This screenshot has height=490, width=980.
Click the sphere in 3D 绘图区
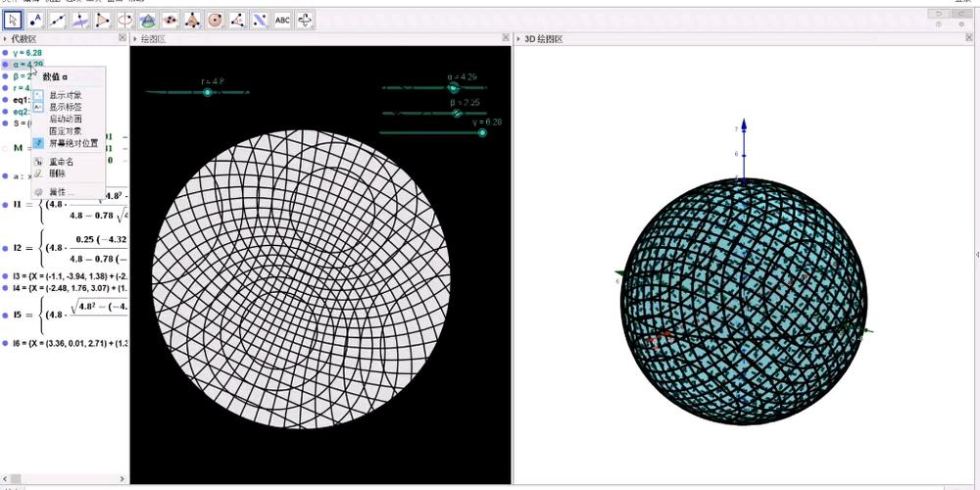point(744,301)
